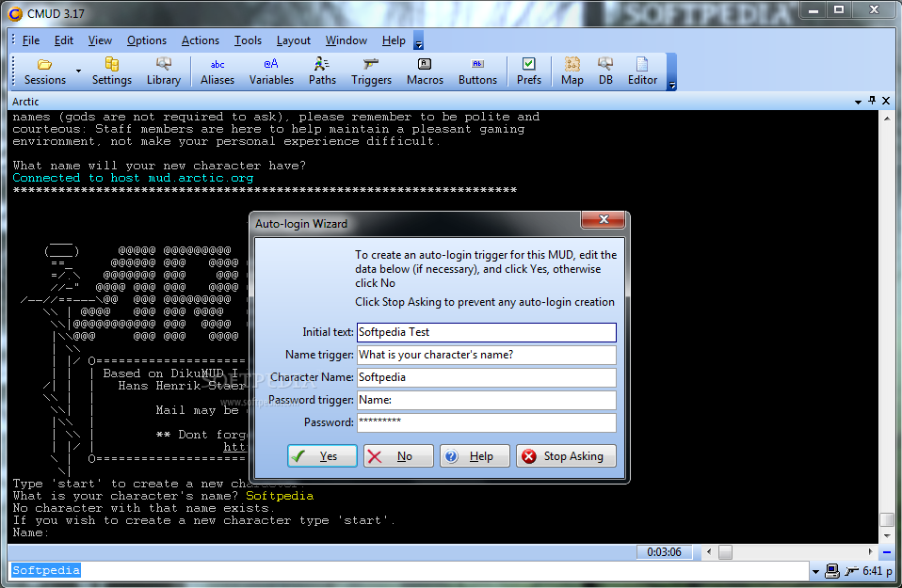
Task: Open the Settings editor from toolbar
Action: tap(112, 72)
